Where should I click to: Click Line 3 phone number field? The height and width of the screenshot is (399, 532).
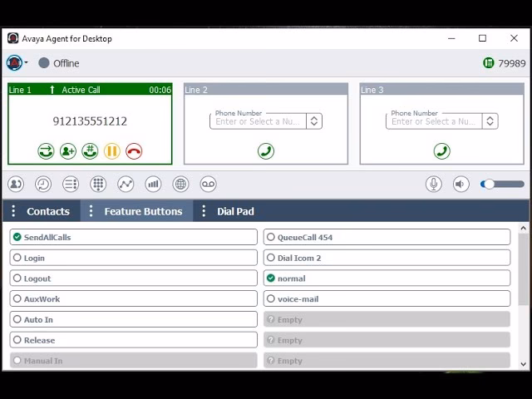point(434,121)
